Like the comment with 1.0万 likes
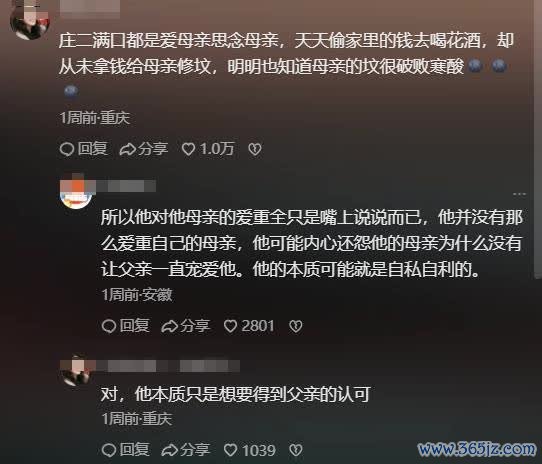This screenshot has height=464, width=542. (x=188, y=149)
